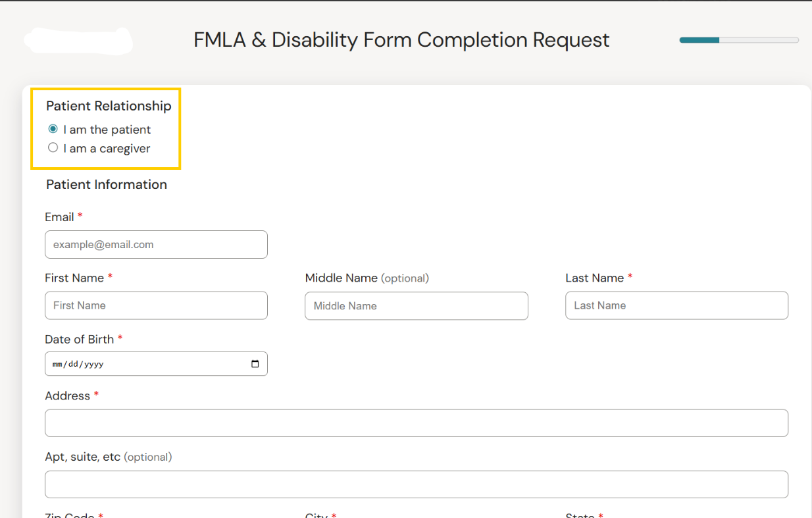Click the Email input field
The height and width of the screenshot is (518, 812).
(156, 245)
